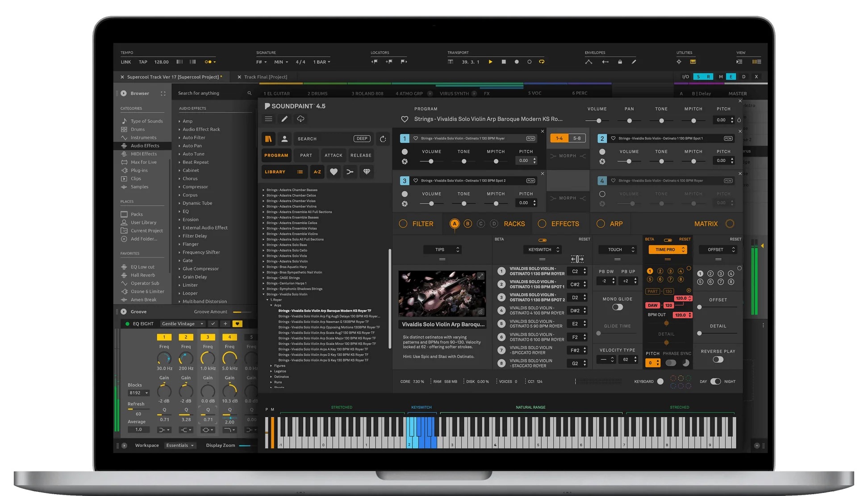This screenshot has width=868, height=496.
Task: Start playback with the transport Play button
Action: coord(490,62)
